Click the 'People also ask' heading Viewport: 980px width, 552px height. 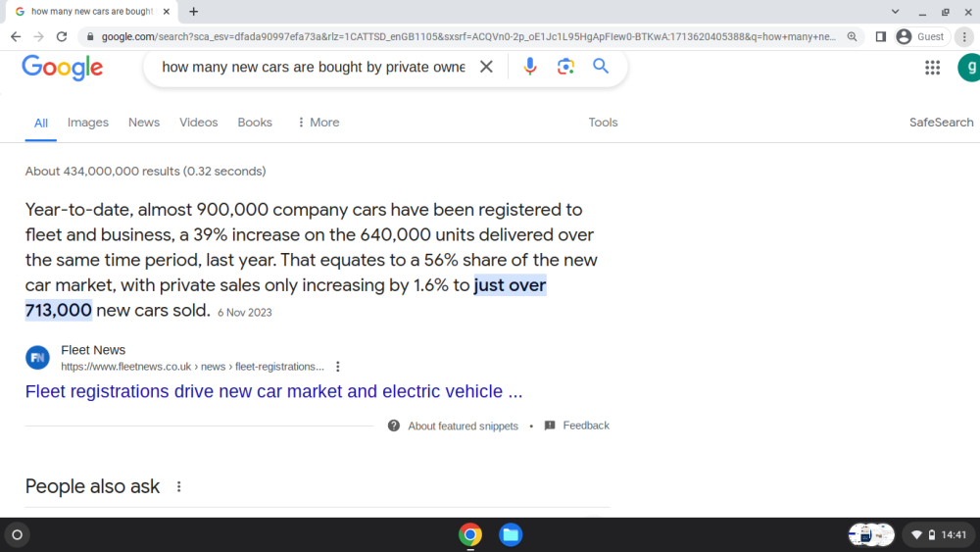point(92,486)
